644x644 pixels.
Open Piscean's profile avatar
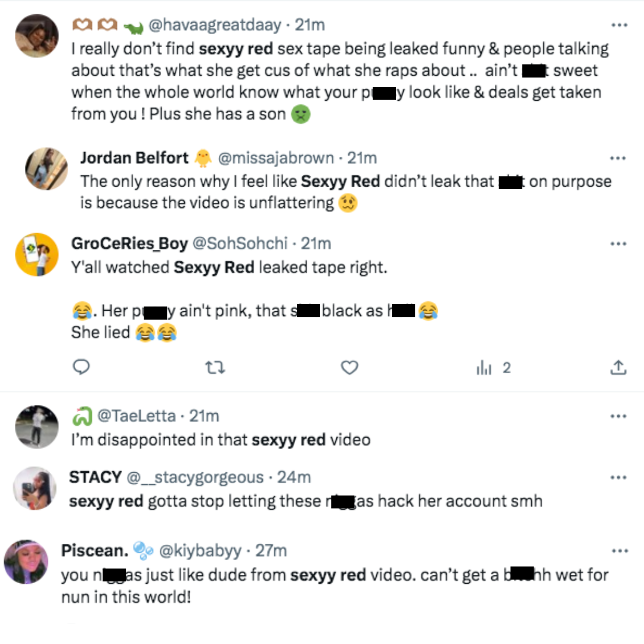point(26,562)
